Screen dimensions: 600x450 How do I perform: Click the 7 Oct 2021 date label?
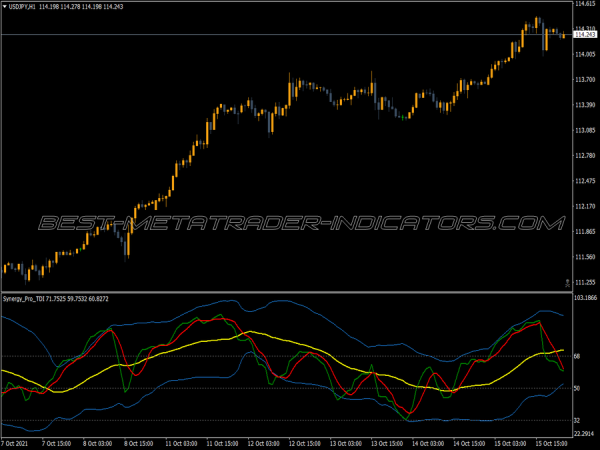click(x=17, y=443)
